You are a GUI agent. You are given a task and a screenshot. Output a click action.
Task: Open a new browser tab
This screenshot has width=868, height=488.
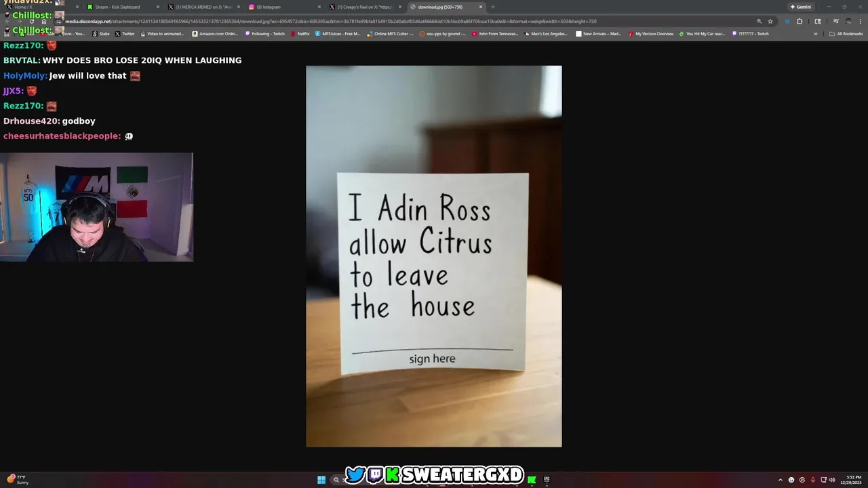coord(493,7)
